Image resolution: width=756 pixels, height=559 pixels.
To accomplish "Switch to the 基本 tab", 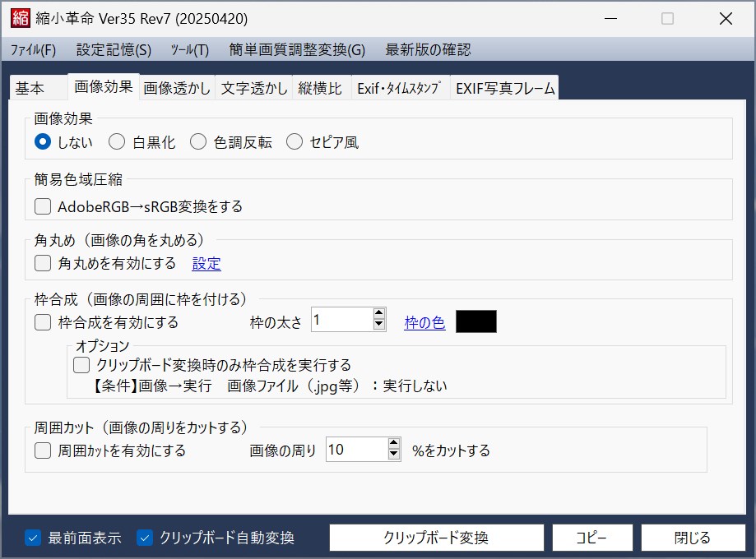I will (x=39, y=88).
